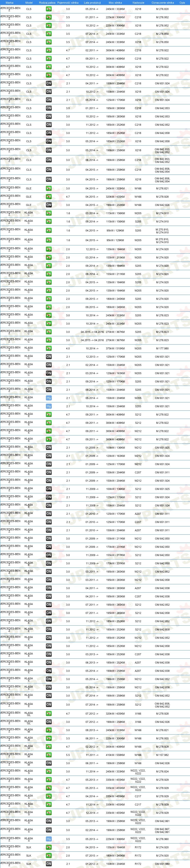Click the ON diesel icon in the GLE 3.0 row

(49, 205)
